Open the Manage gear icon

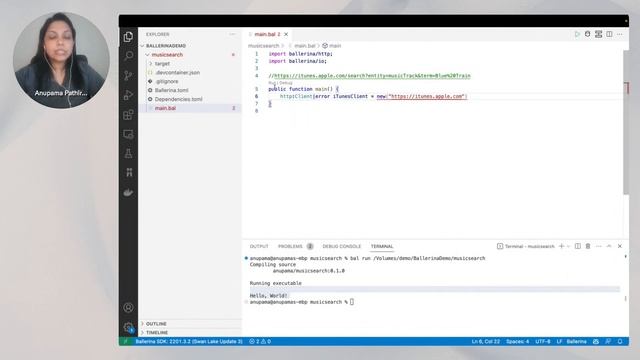point(128,327)
